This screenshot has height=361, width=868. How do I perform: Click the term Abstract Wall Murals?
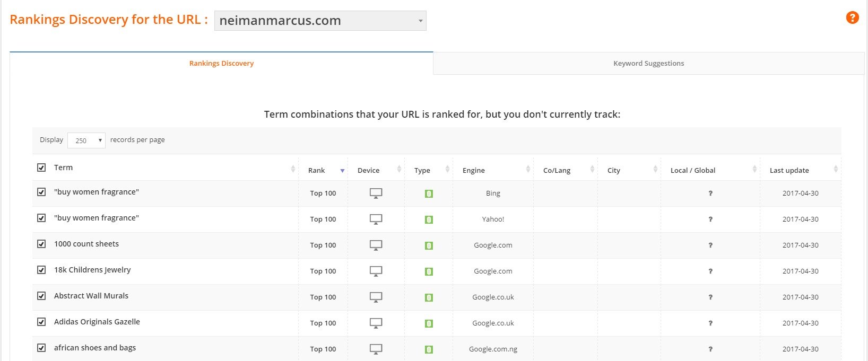[x=91, y=296]
